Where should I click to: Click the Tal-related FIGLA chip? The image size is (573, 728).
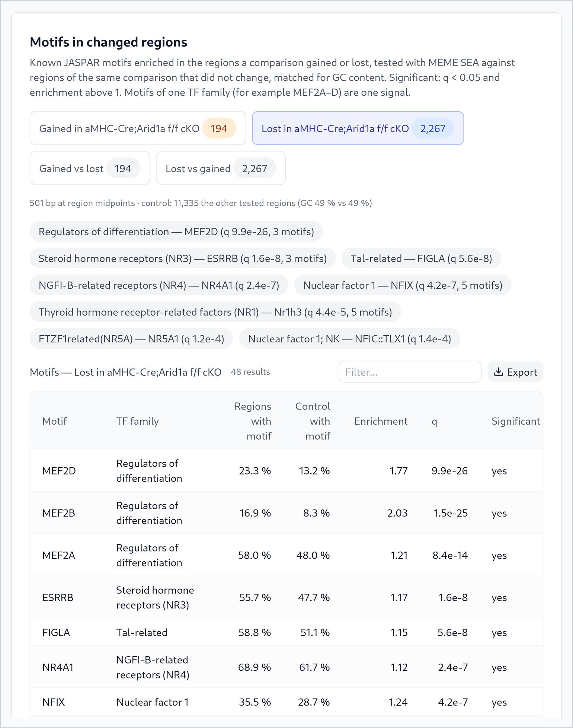click(421, 258)
